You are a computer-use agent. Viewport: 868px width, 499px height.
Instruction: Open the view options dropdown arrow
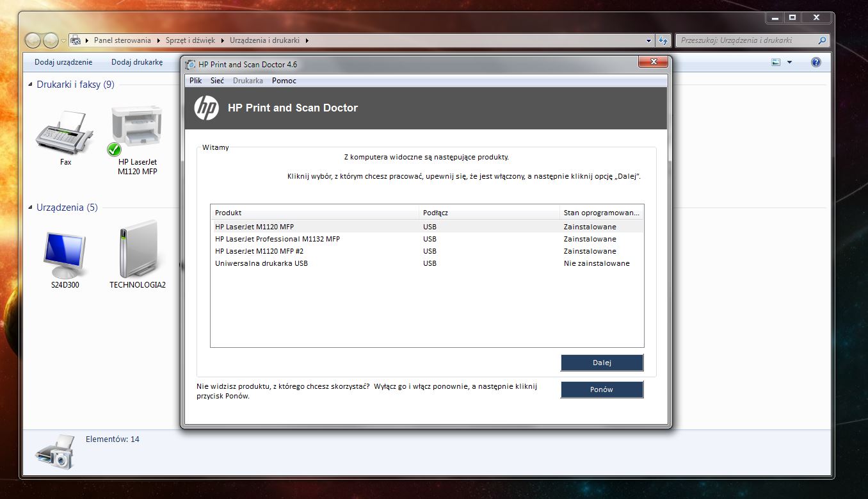(789, 62)
